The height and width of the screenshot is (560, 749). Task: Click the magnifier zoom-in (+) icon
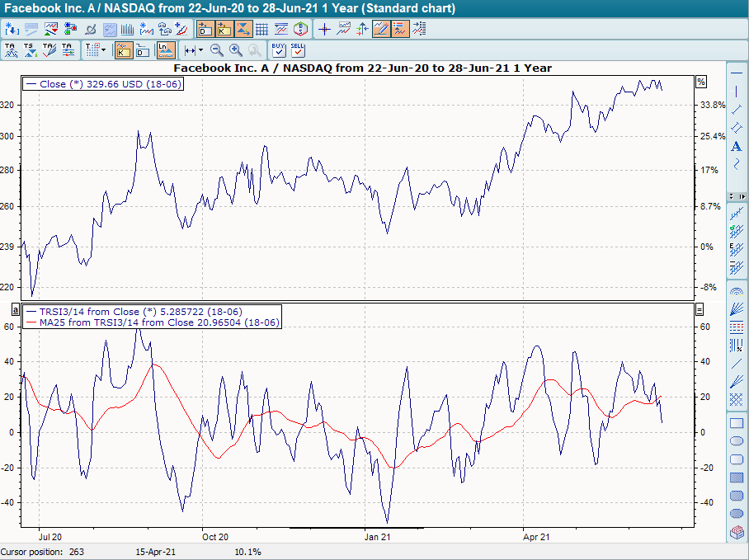coord(236,50)
